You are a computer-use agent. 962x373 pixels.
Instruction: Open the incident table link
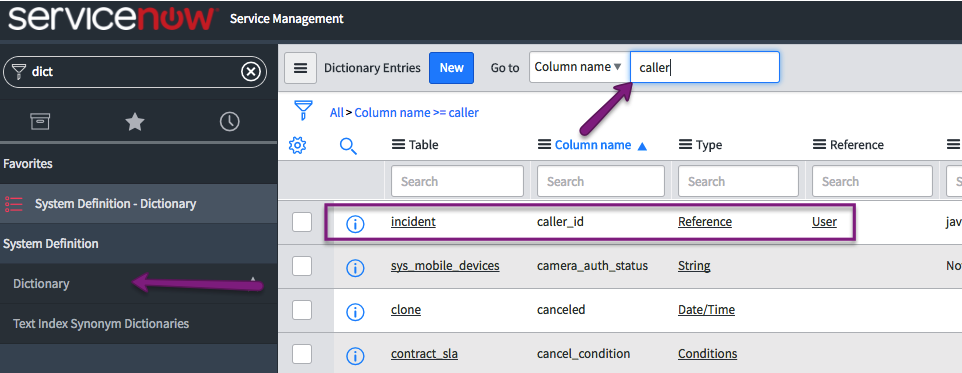pyautogui.click(x=413, y=221)
